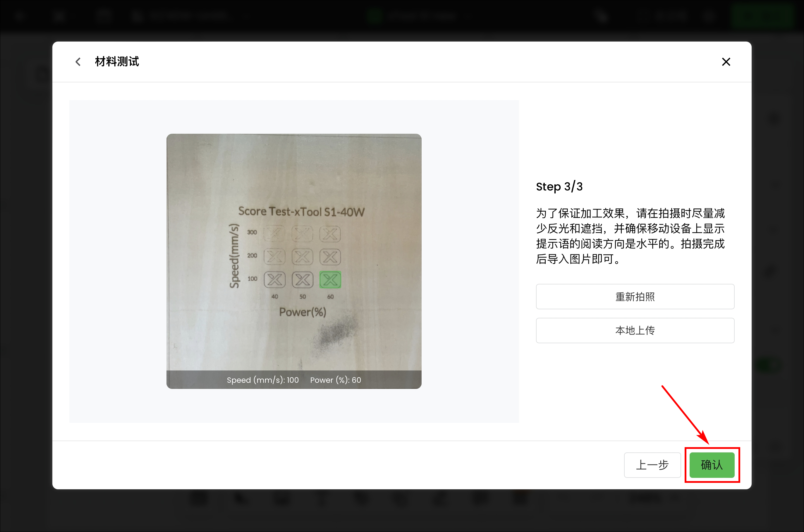The image size is (804, 532).
Task: Pick the speed 200 power 50 test square
Action: [x=302, y=257]
